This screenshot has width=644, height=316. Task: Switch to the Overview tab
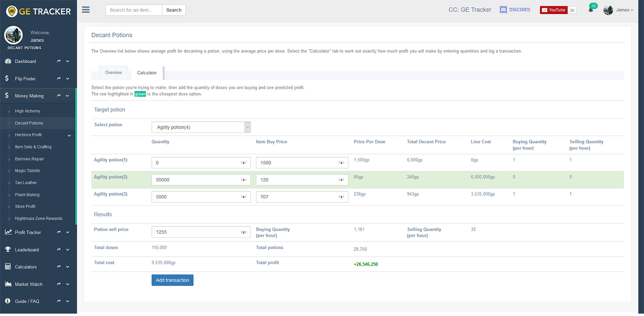tap(113, 73)
